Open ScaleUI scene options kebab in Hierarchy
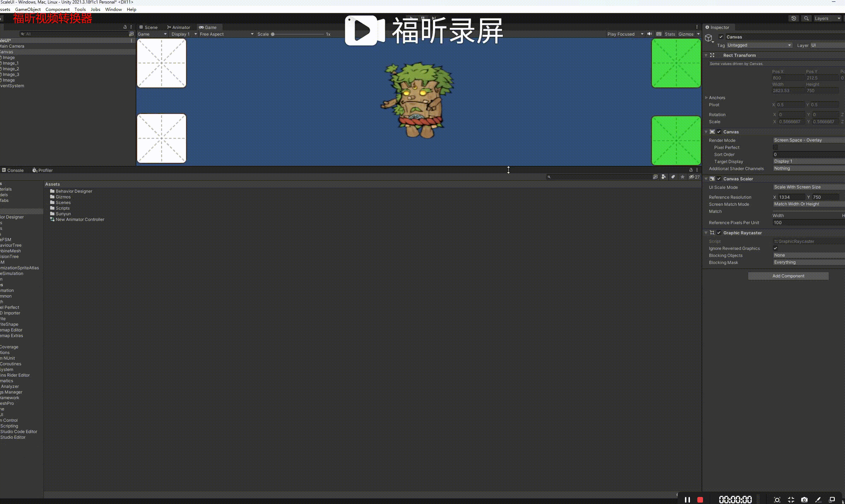 131,41
